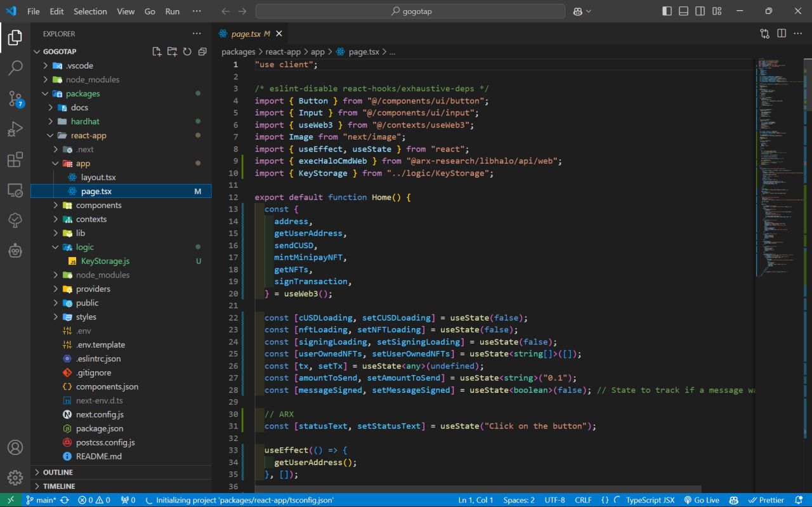Screen dimensions: 812x507
Task: Change language mode TypeScript JSX
Action: [650, 500]
